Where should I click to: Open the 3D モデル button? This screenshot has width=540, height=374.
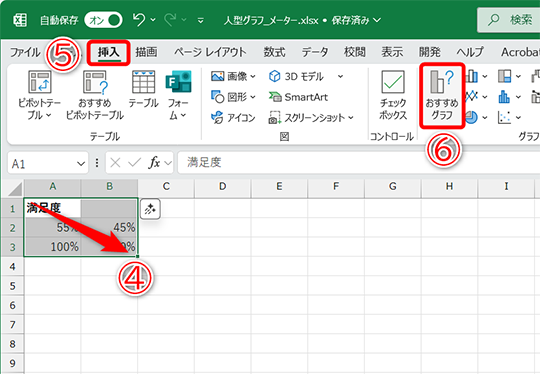(296, 76)
